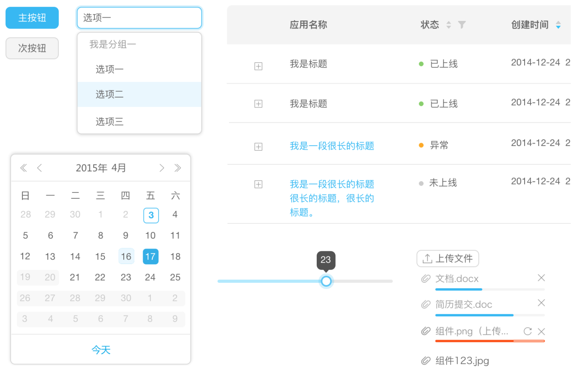Click the 主按钮 primary button
Viewport: 588px width, 388px height.
click(x=32, y=18)
